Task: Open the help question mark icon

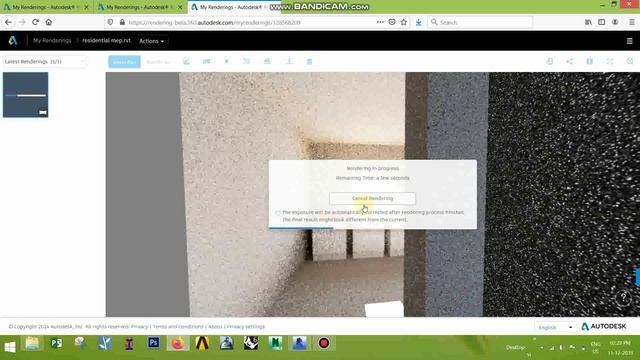Action: [x=623, y=298]
